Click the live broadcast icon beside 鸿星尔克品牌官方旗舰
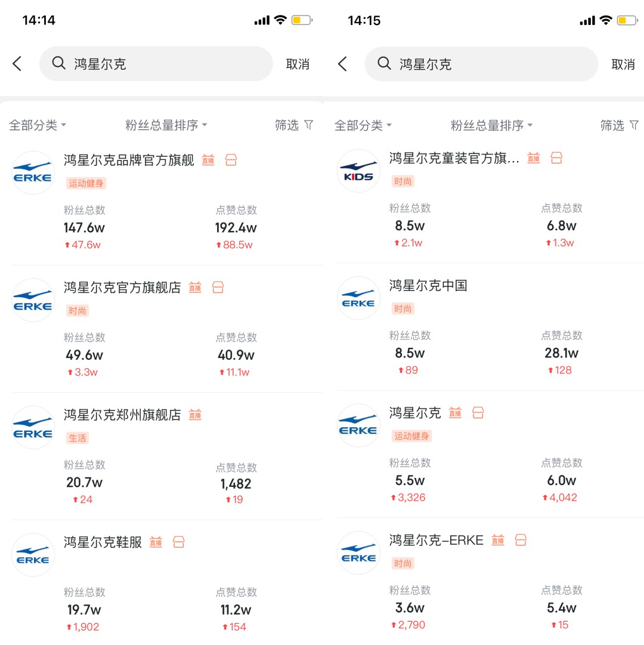The image size is (644, 645). tap(208, 159)
